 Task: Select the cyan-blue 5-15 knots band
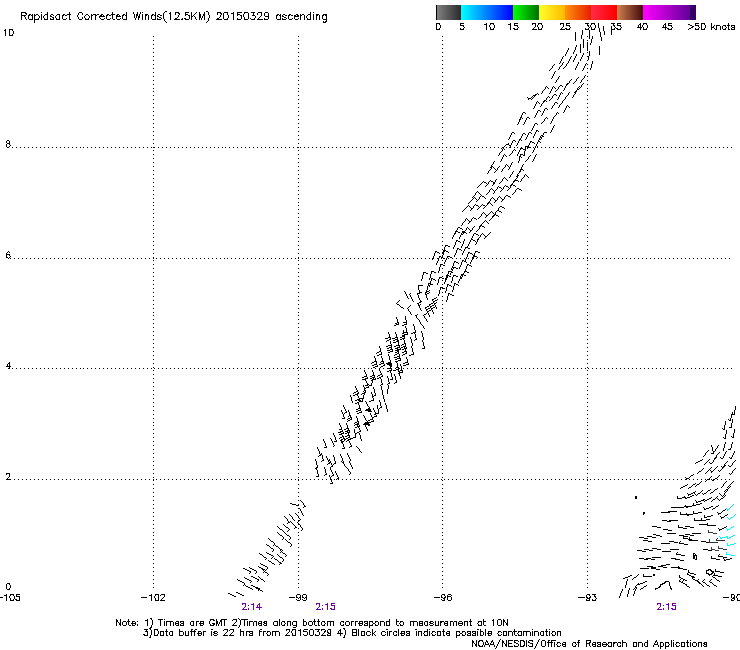coord(487,12)
